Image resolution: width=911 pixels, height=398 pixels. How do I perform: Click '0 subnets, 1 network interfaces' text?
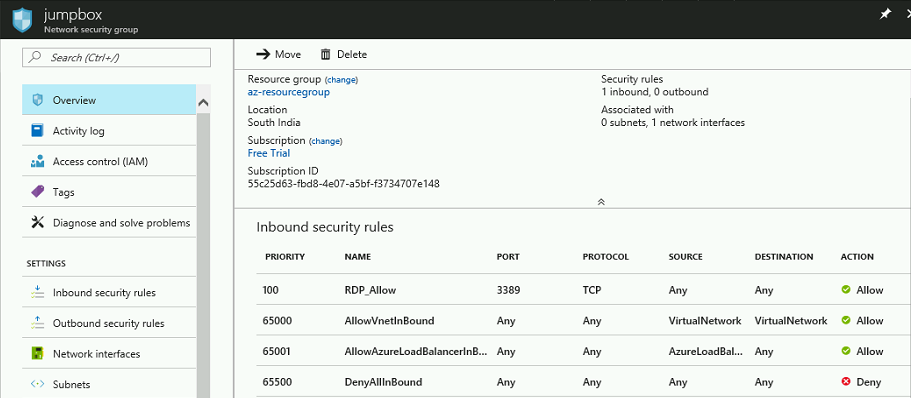(x=673, y=123)
